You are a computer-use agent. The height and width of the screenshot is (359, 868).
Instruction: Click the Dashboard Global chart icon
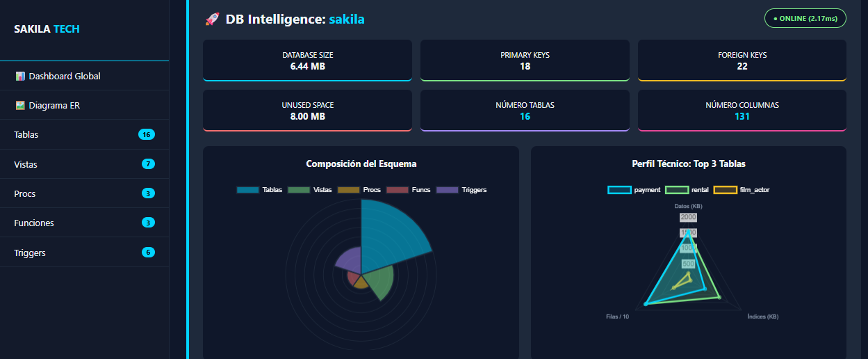[20, 76]
